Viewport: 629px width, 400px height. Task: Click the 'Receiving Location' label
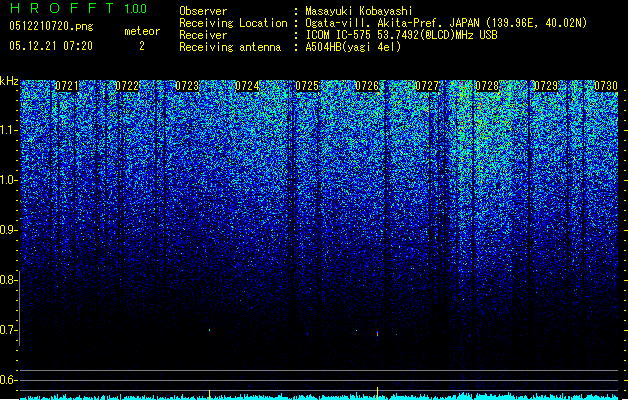[233, 23]
